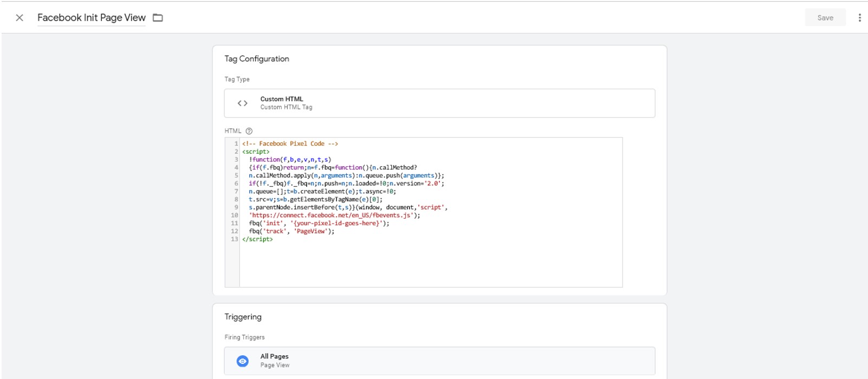Click the HTML help question mark icon
The height and width of the screenshot is (379, 868).
(x=249, y=131)
